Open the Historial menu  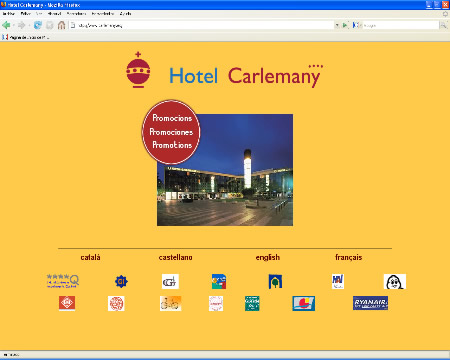click(x=54, y=14)
